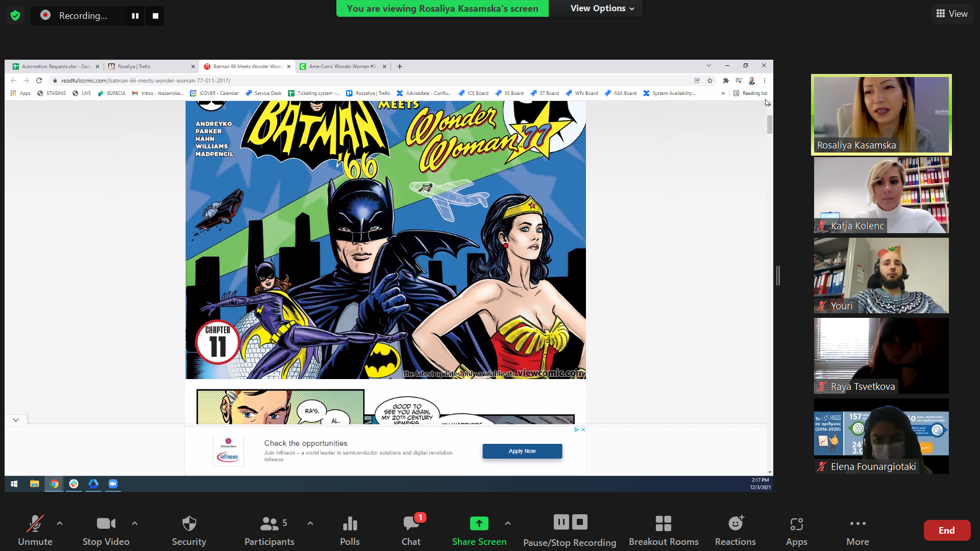Select Rosaliya Kasamska video thumbnail
980x551 pixels.
tap(881, 115)
